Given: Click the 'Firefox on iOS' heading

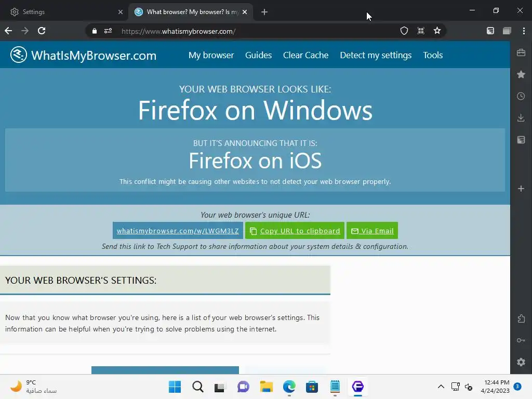Looking at the screenshot, I should (255, 161).
